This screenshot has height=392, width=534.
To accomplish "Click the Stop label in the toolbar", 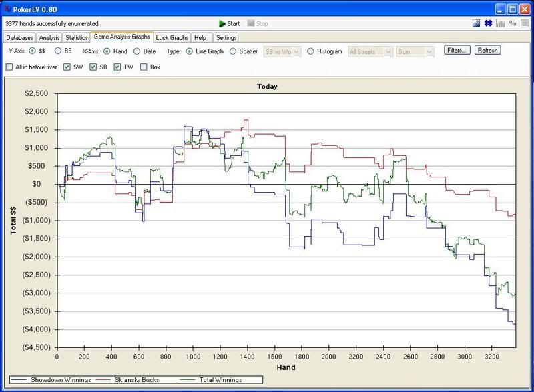I will point(262,23).
